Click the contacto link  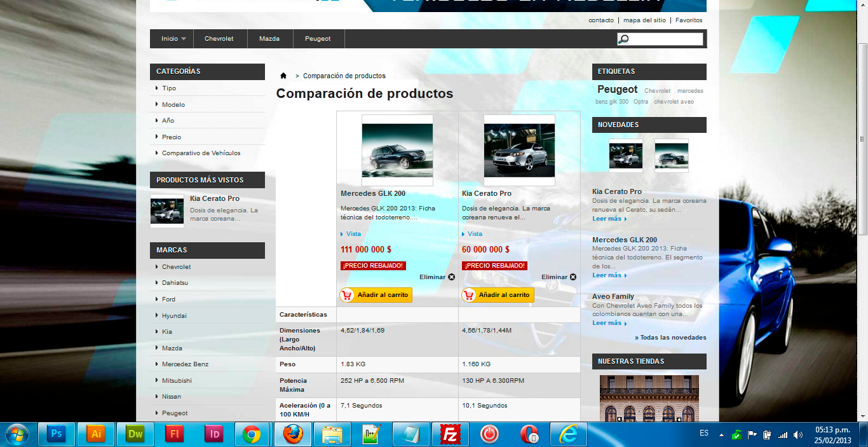point(601,20)
